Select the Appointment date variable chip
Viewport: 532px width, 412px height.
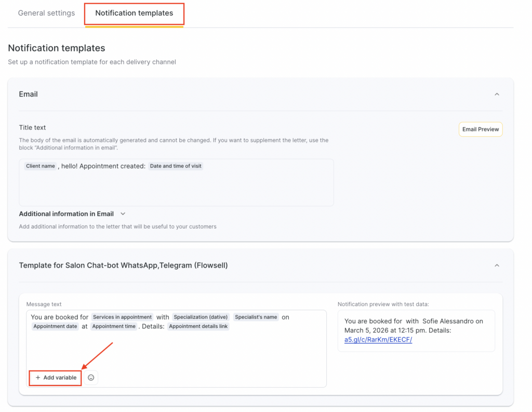(x=55, y=326)
